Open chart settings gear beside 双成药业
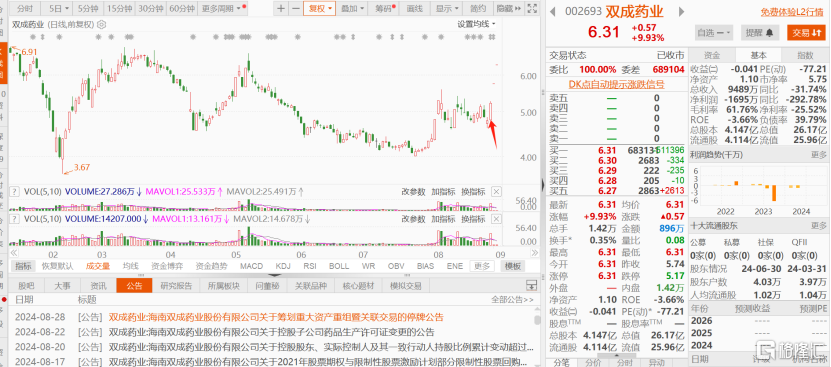 [102, 24]
